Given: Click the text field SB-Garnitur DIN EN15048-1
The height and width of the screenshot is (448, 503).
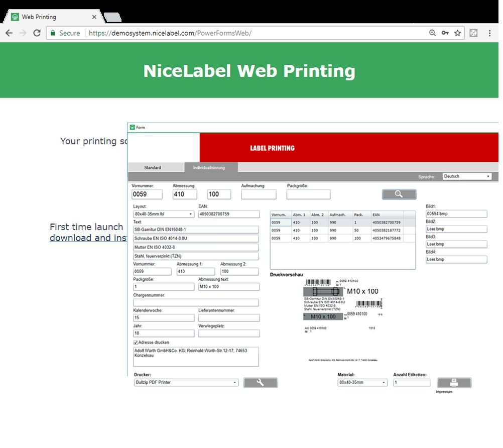Looking at the screenshot, I should [x=196, y=230].
